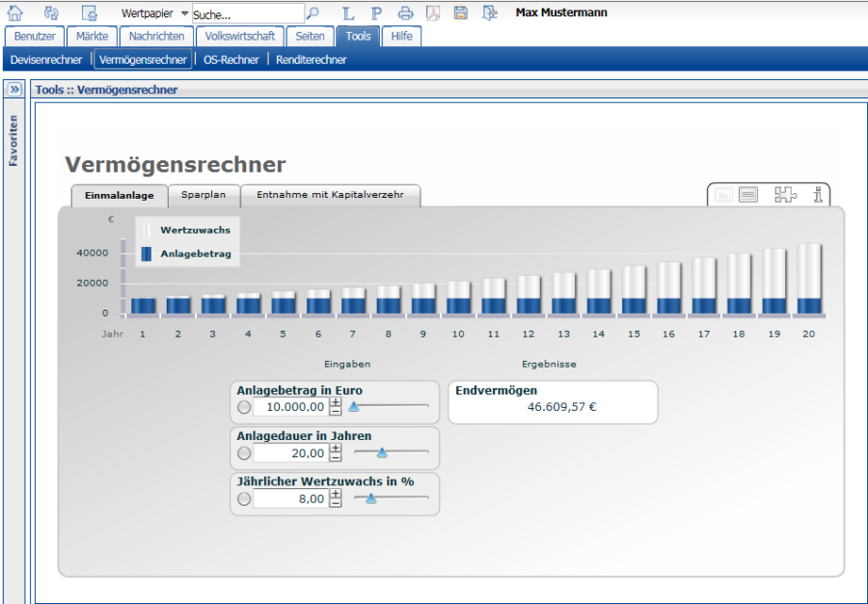Open the Wertpapier search type dropdown

tap(185, 14)
